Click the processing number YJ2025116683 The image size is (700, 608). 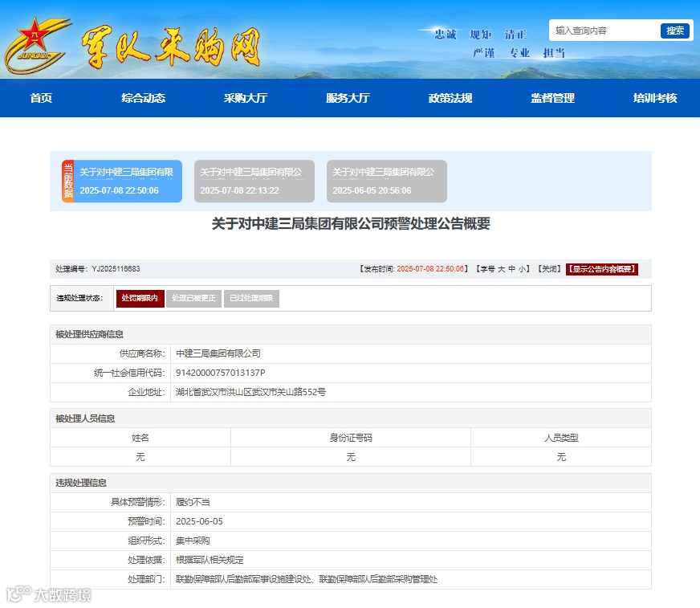point(116,269)
